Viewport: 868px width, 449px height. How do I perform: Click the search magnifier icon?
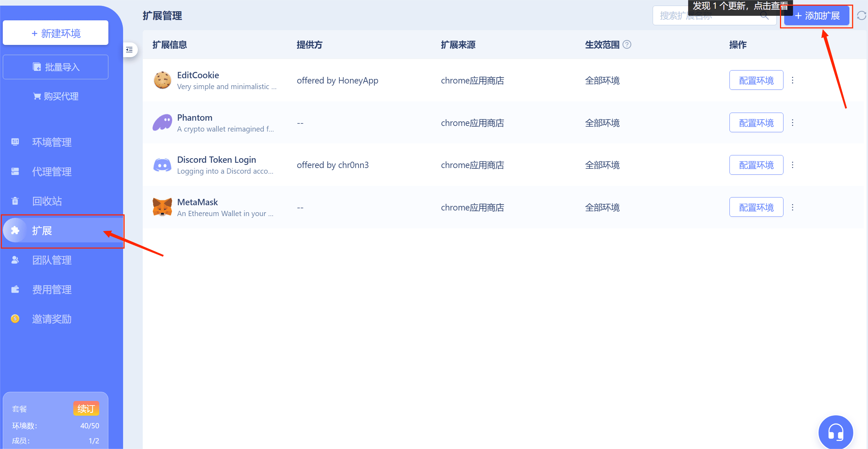[765, 15]
